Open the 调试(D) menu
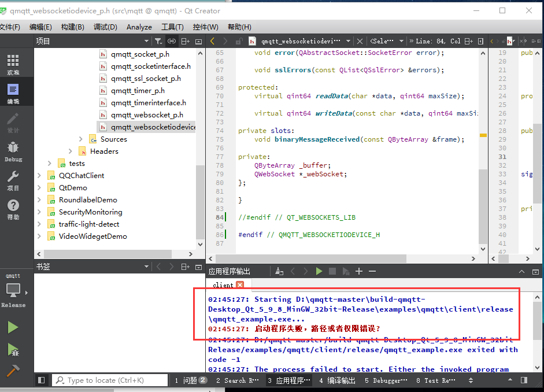This screenshot has height=392, width=544. click(105, 27)
